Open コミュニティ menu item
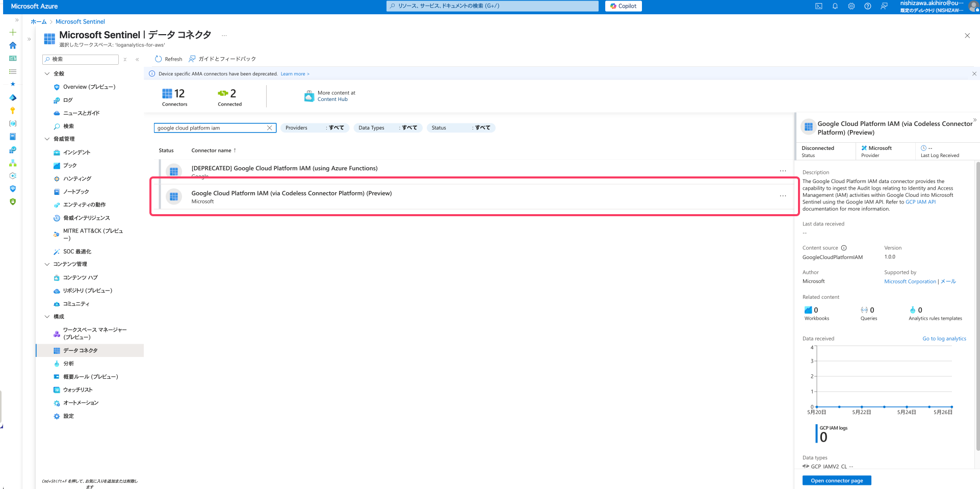The height and width of the screenshot is (489, 980). pos(76,304)
